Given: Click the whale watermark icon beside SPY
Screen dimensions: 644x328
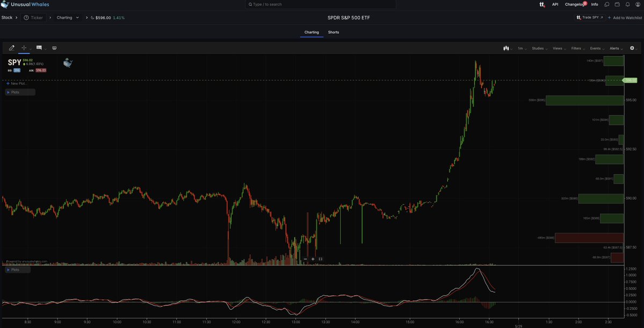Looking at the screenshot, I should (68, 63).
